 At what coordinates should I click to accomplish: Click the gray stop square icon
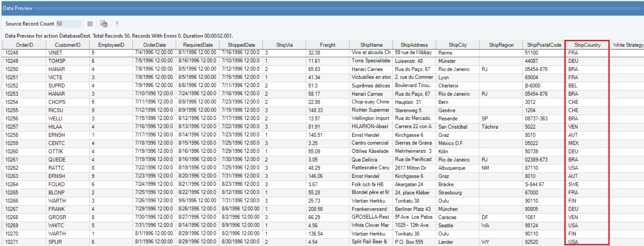pyautogui.click(x=90, y=24)
